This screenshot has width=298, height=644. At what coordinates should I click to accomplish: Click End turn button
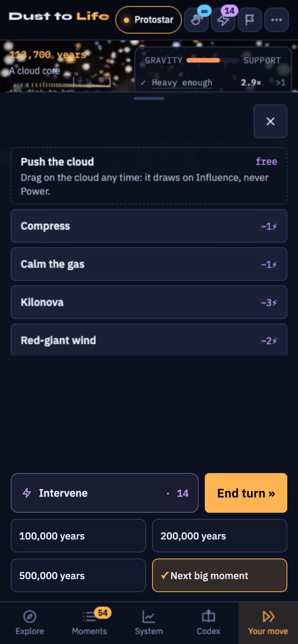click(246, 493)
